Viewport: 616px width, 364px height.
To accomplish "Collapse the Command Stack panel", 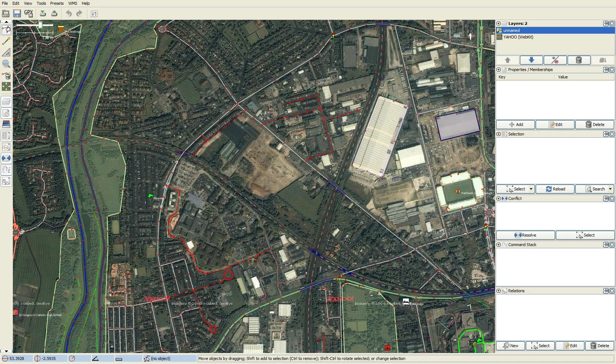I will coord(498,245).
